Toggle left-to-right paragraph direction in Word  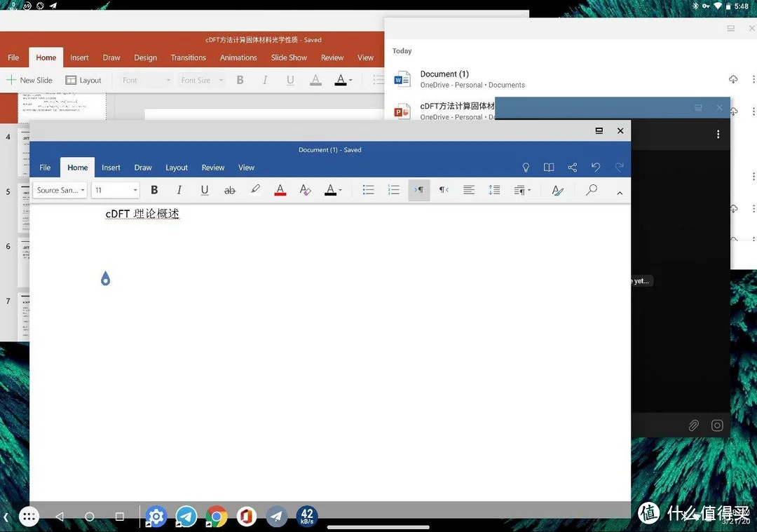(418, 190)
